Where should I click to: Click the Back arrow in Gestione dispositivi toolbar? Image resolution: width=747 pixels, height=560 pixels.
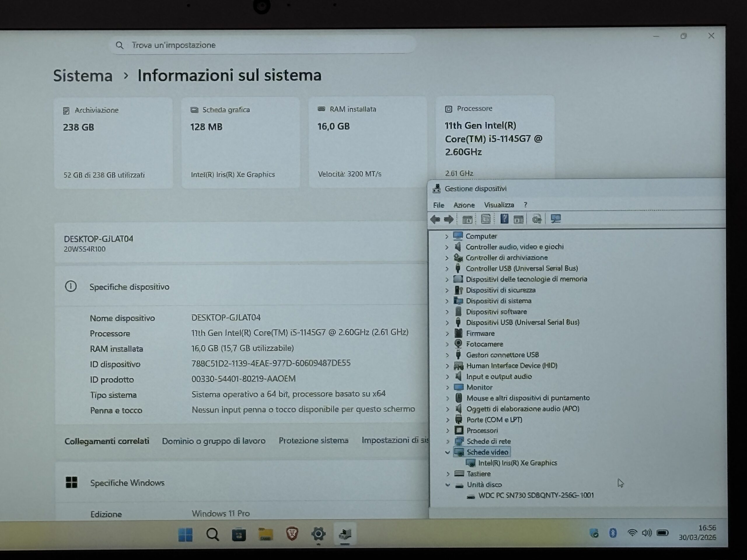click(435, 219)
